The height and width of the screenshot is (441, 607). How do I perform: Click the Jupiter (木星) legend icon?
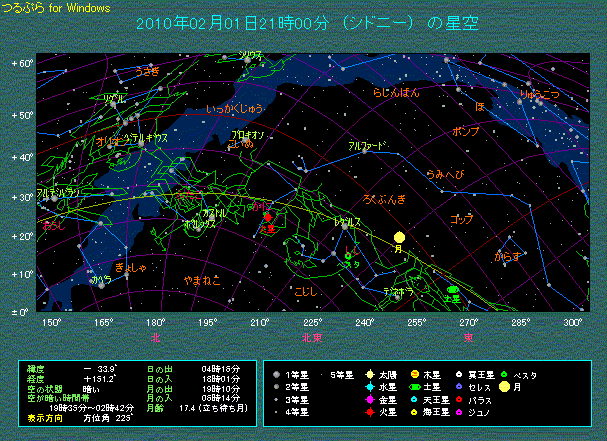tap(414, 375)
